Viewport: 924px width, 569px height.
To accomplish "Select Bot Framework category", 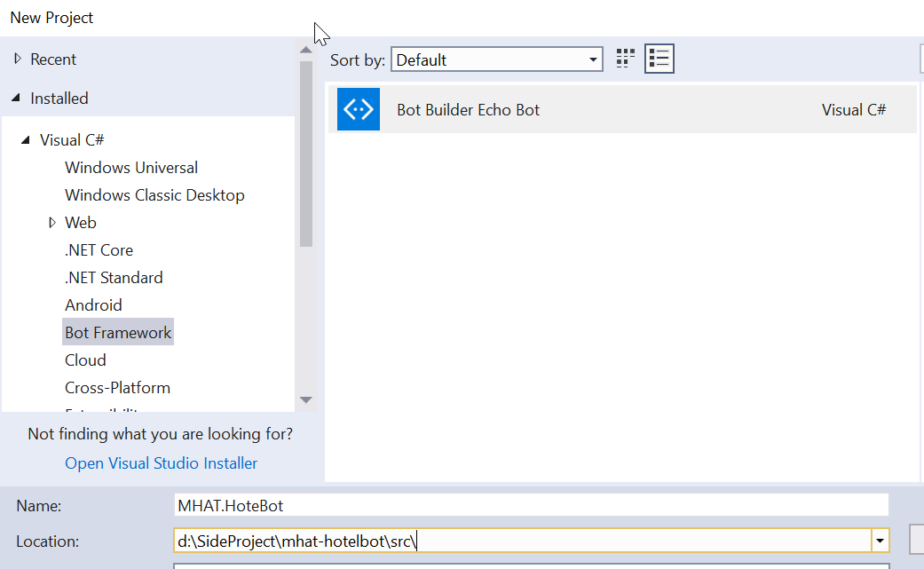I will (x=118, y=332).
